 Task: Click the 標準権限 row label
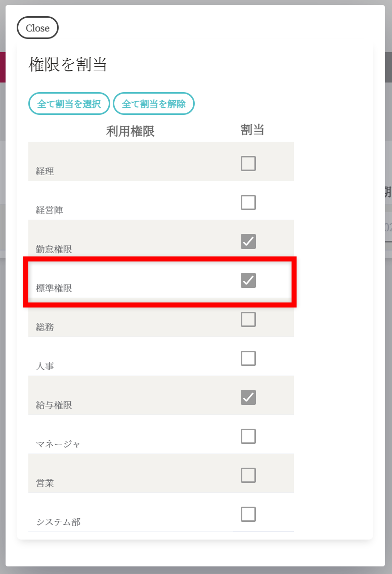coord(54,289)
